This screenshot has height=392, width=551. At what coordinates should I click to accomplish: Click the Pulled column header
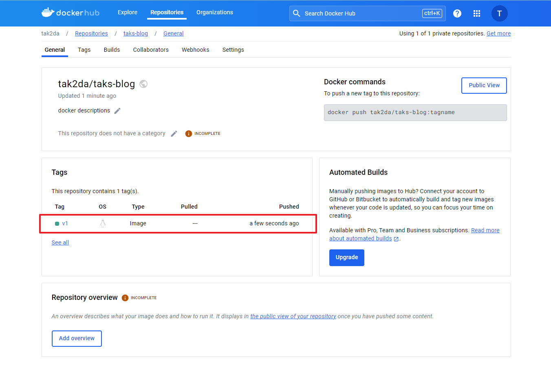click(189, 207)
